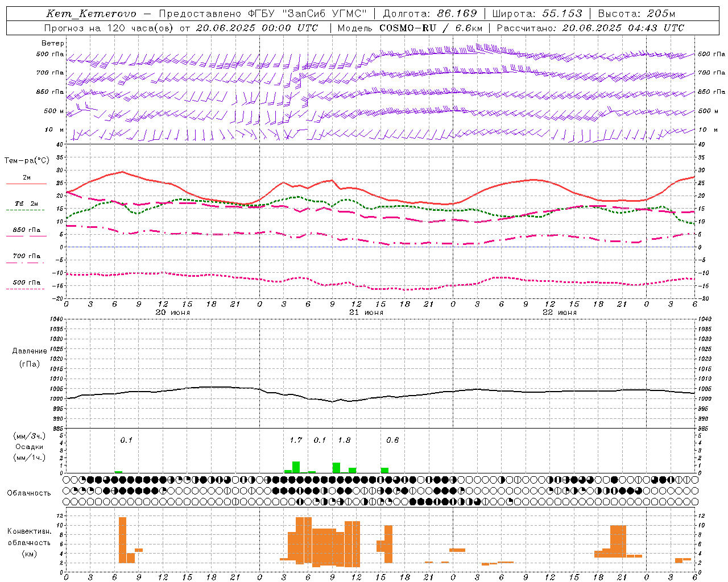The width and height of the screenshot is (728, 582).
Task: Click the 'Осадки' precipitation label
Action: point(30,447)
